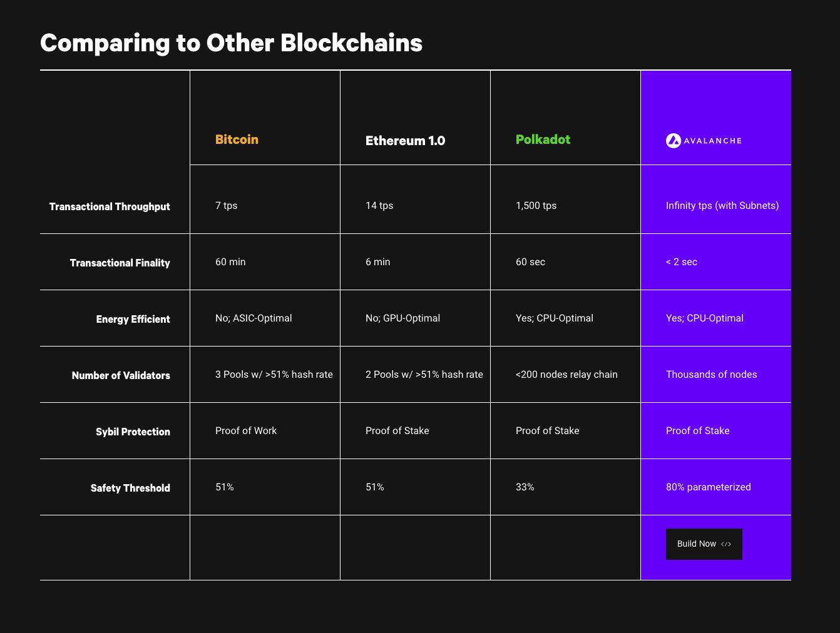Collapse the Safety Threshold row
Screen dimensions: 840x633
(x=130, y=488)
